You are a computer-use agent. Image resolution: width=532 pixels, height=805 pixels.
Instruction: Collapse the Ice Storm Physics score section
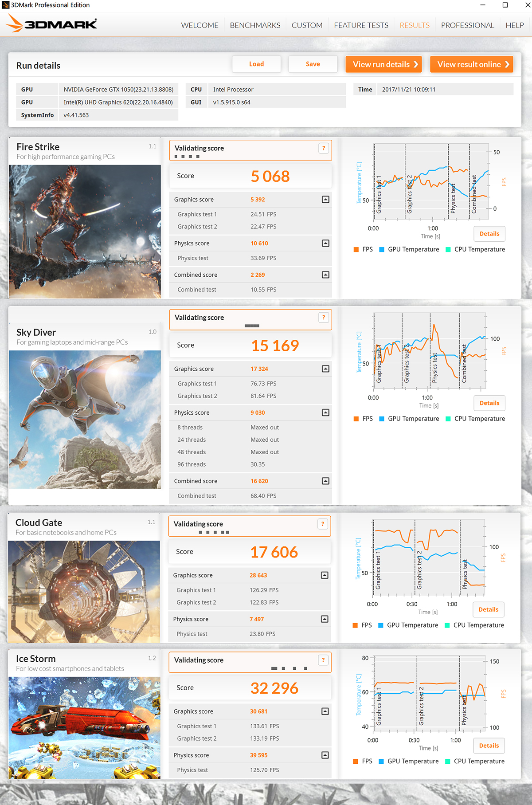click(325, 755)
